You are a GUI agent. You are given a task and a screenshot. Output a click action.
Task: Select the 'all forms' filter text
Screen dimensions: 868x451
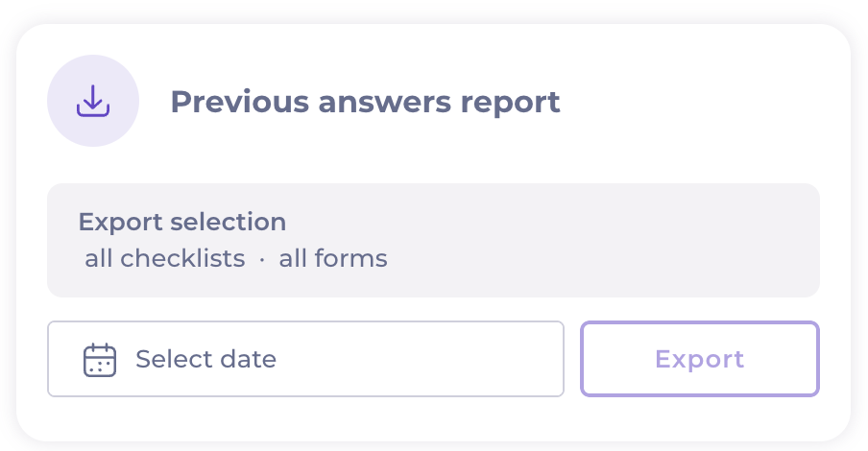(x=333, y=259)
